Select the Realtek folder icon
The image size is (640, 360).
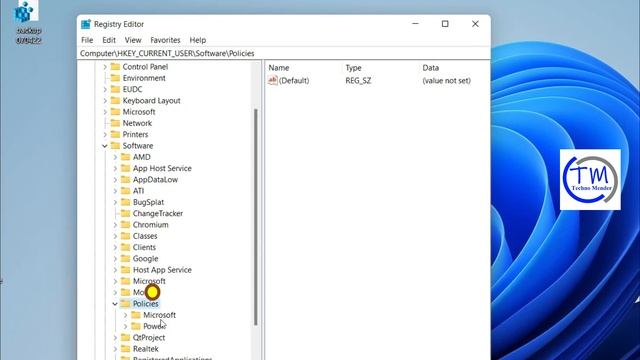click(x=126, y=349)
